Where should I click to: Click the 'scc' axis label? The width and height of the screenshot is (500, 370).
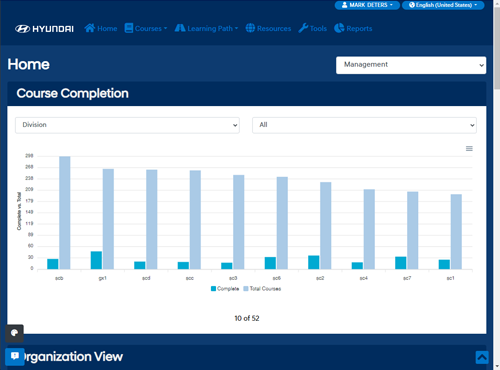[190, 278]
